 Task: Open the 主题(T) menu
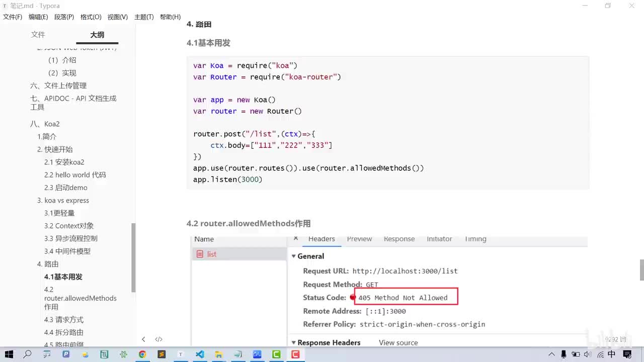144,17
